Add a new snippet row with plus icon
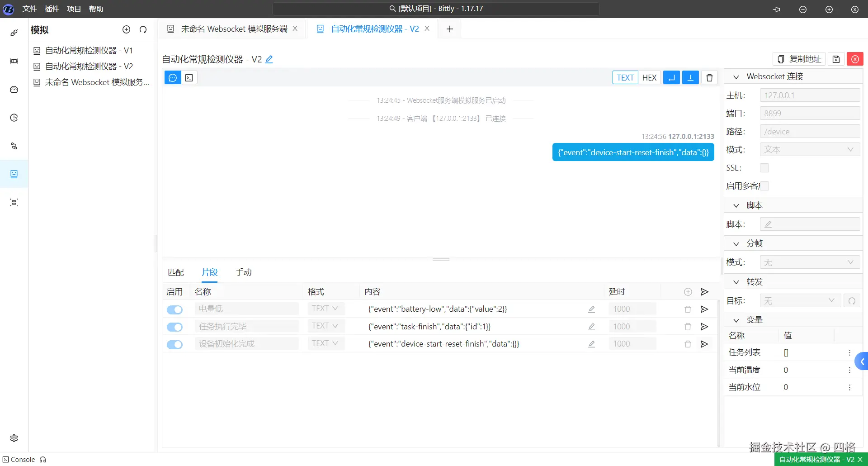The width and height of the screenshot is (868, 466). [688, 292]
